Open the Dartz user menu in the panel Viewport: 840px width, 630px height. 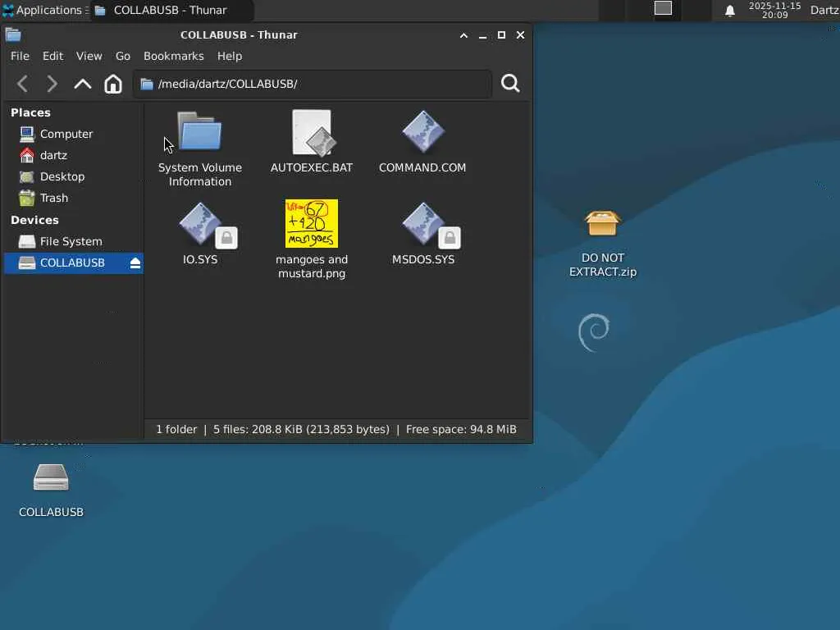click(824, 10)
